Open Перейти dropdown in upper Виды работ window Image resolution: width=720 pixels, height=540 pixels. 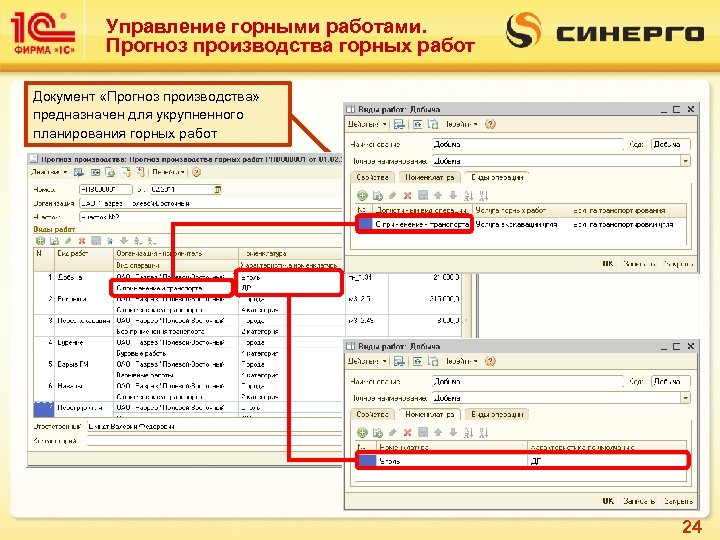pyautogui.click(x=461, y=124)
